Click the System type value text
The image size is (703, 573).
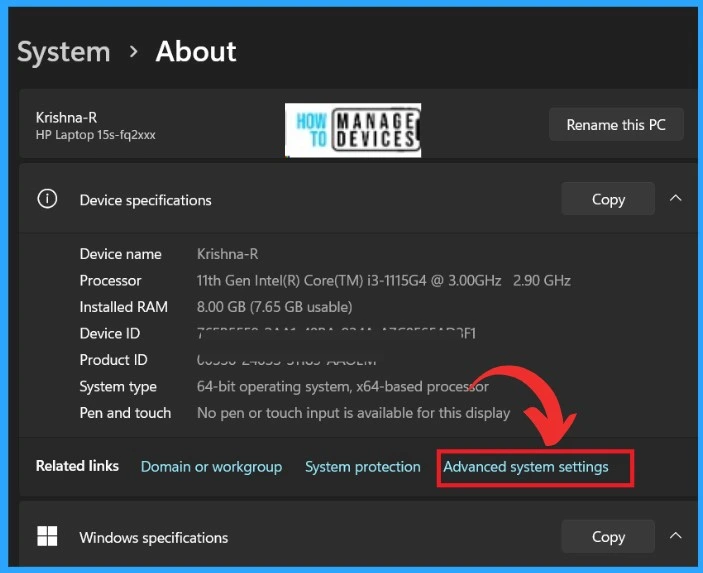click(343, 386)
